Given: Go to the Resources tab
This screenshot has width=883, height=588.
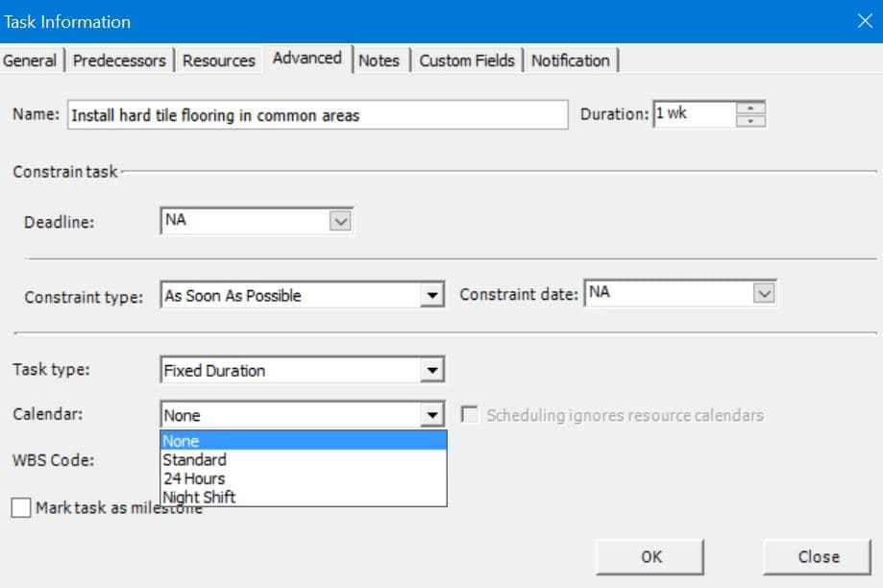Looking at the screenshot, I should coord(219,61).
